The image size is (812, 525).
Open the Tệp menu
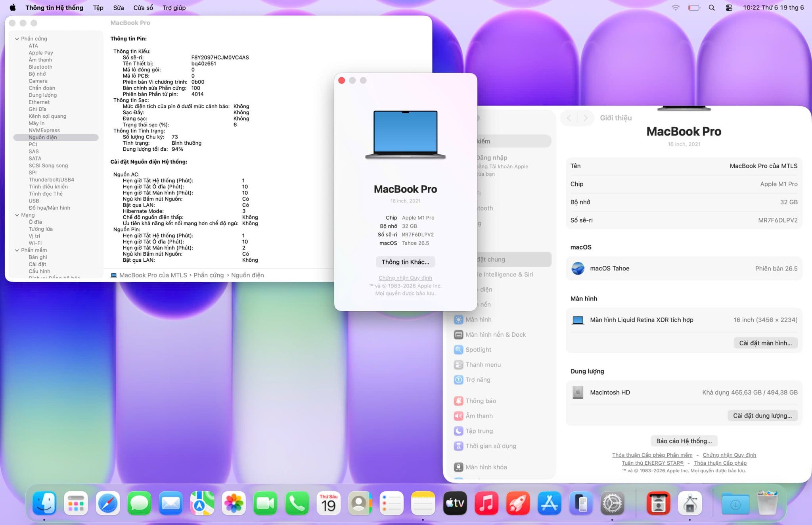point(98,8)
